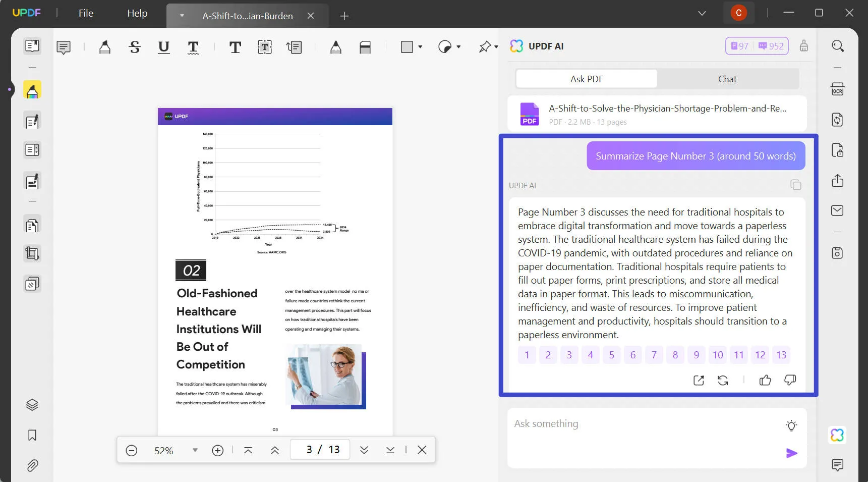868x482 pixels.
Task: Open the Sticker tool dropdown arrow
Action: pyautogui.click(x=458, y=47)
